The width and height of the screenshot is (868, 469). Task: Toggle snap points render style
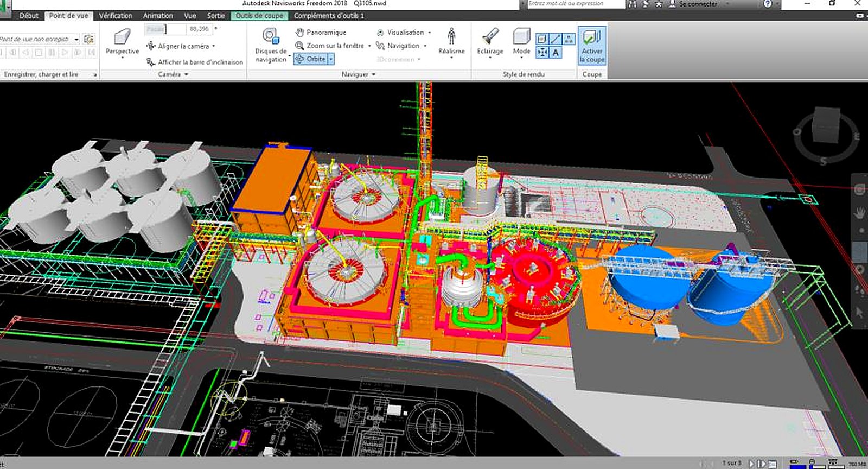(541, 53)
